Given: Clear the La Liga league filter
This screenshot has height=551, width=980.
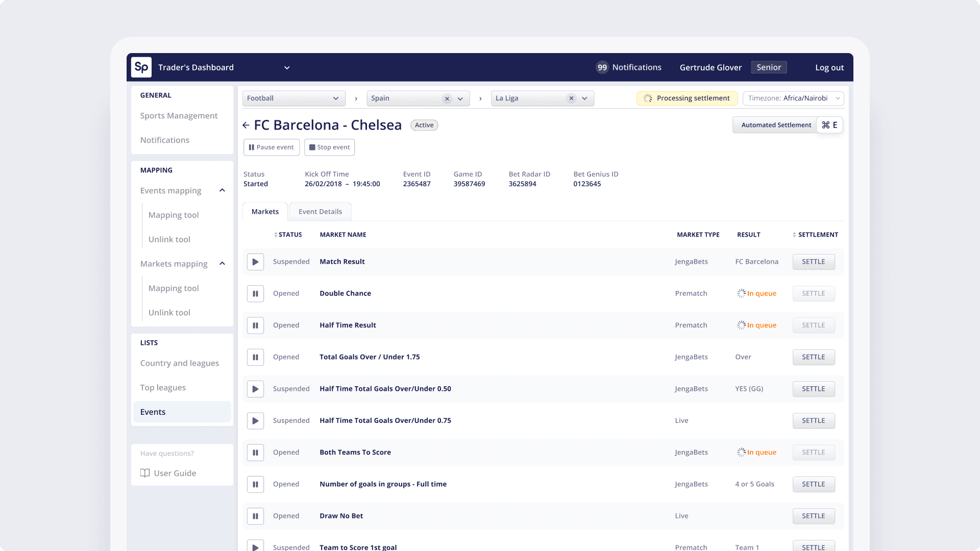Looking at the screenshot, I should click(571, 98).
